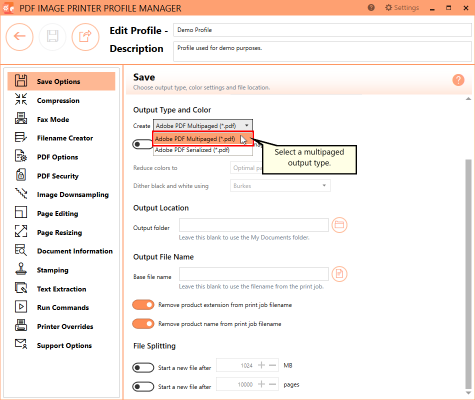The image size is (475, 400).
Task: Decrease pages split count with minus
Action: coord(272,384)
